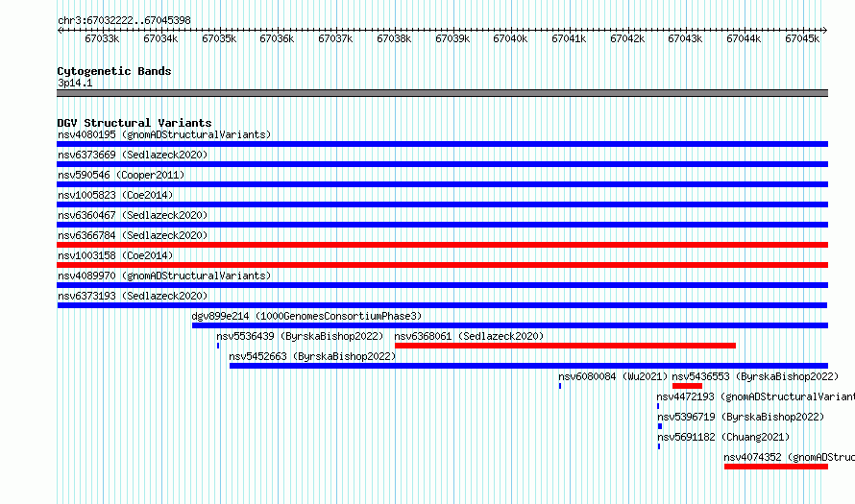Screen dimensions: 855x504
Task: Open the nsv6368061 Sedlazeck2020 label
Action: [x=469, y=336]
